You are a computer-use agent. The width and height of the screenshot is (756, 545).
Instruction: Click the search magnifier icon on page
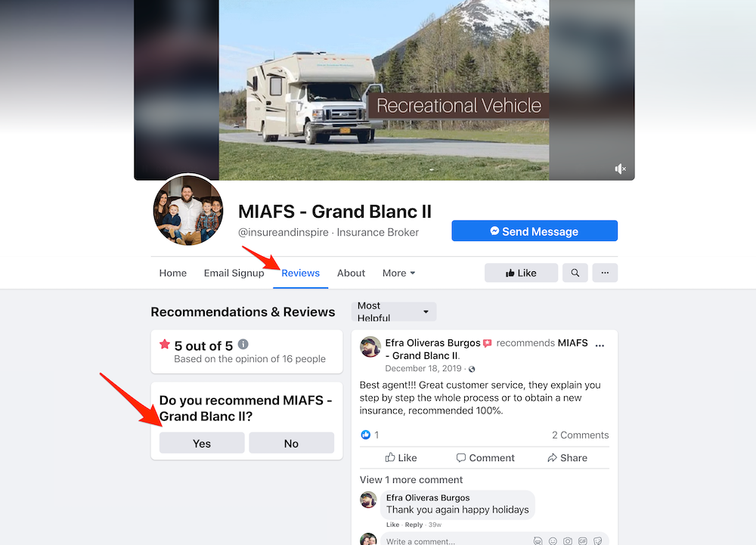(x=575, y=273)
